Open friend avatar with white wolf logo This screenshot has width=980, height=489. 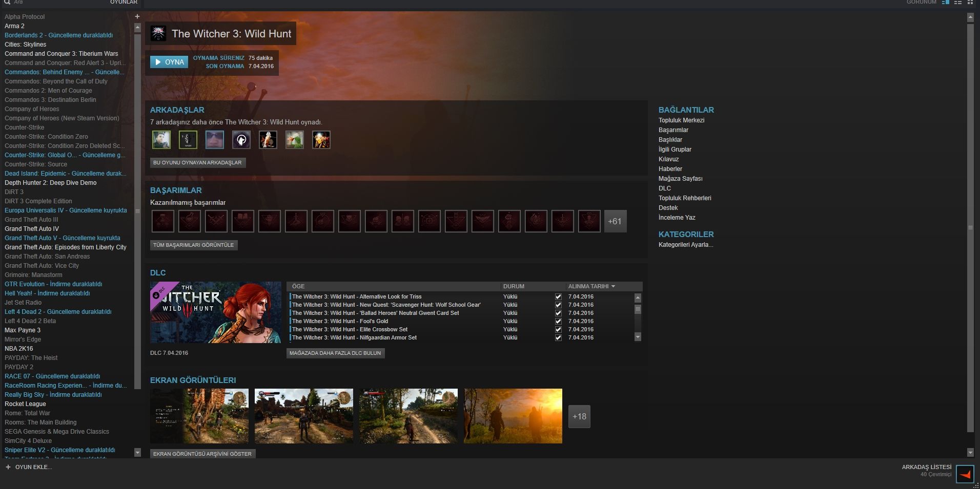click(x=241, y=140)
